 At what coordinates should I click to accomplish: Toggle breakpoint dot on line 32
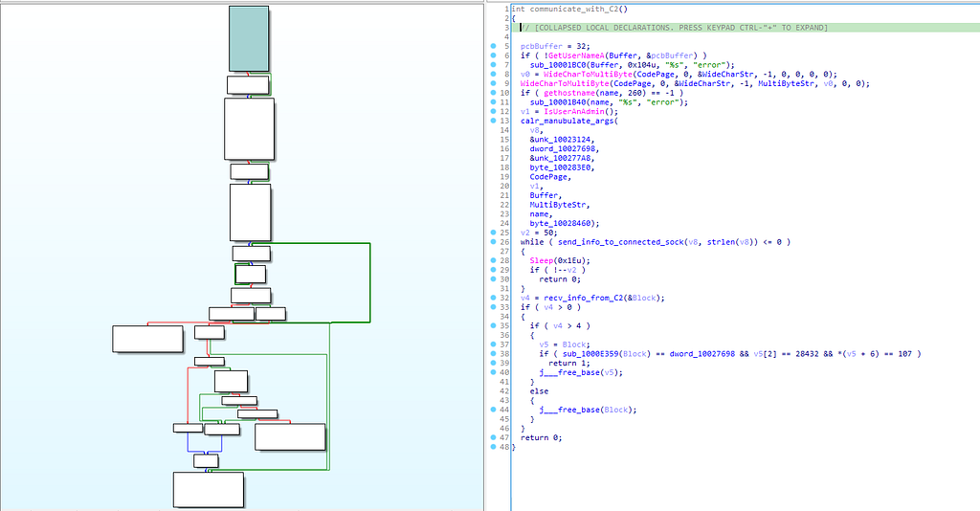point(493,298)
